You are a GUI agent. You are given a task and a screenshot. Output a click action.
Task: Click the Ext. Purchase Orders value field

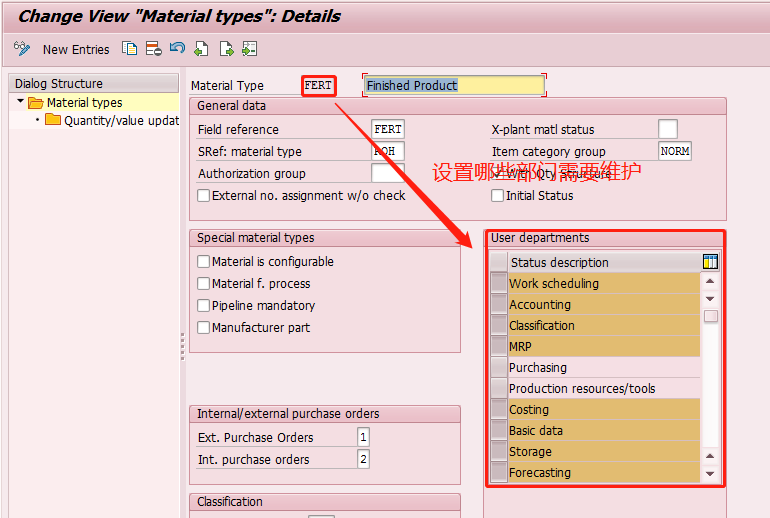point(363,437)
